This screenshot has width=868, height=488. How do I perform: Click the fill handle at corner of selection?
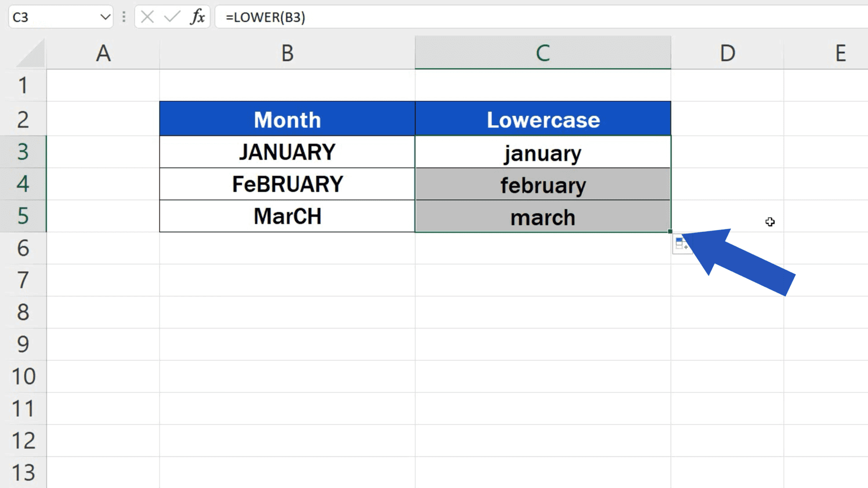pyautogui.click(x=669, y=231)
